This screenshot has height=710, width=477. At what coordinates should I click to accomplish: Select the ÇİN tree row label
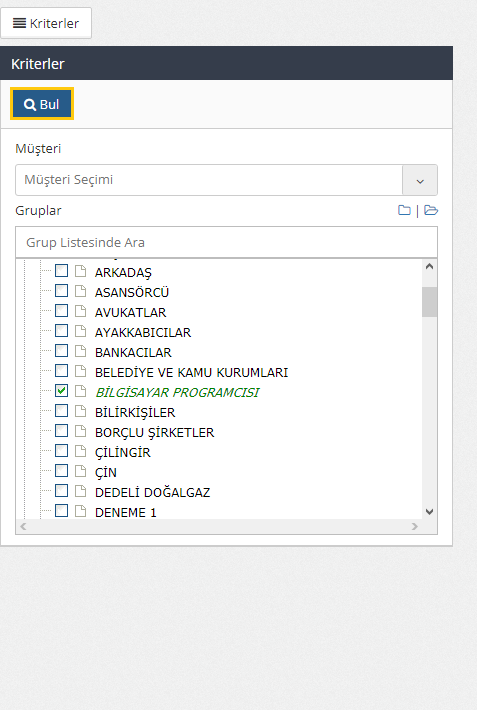[x=106, y=472]
